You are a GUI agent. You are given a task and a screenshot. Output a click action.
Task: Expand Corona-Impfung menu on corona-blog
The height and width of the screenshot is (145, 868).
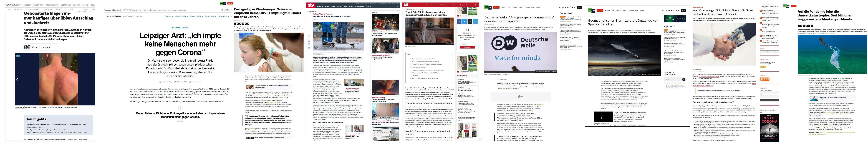point(197,16)
